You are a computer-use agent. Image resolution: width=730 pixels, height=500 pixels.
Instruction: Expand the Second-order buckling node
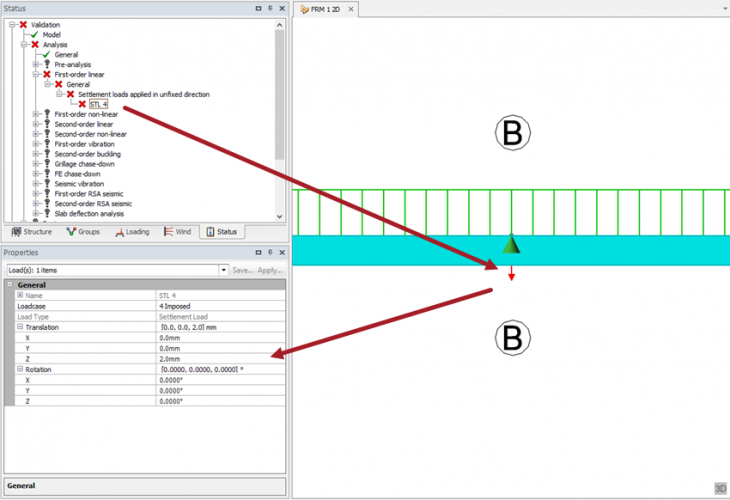36,154
